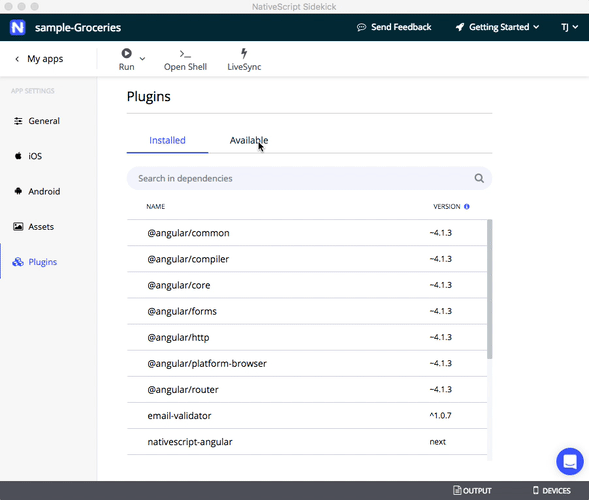Select @angular/forms plugin row

pyautogui.click(x=307, y=311)
